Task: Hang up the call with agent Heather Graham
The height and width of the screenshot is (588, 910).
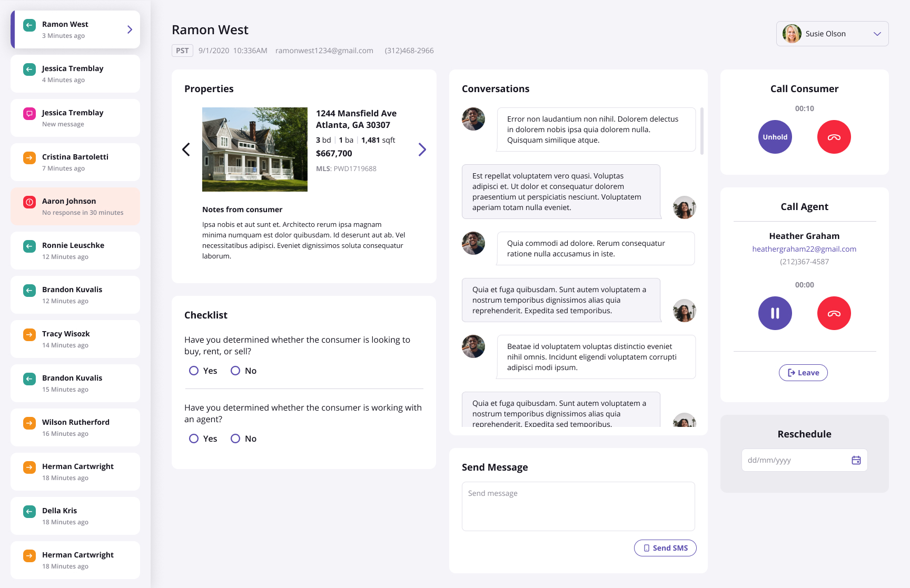Action: (x=834, y=313)
